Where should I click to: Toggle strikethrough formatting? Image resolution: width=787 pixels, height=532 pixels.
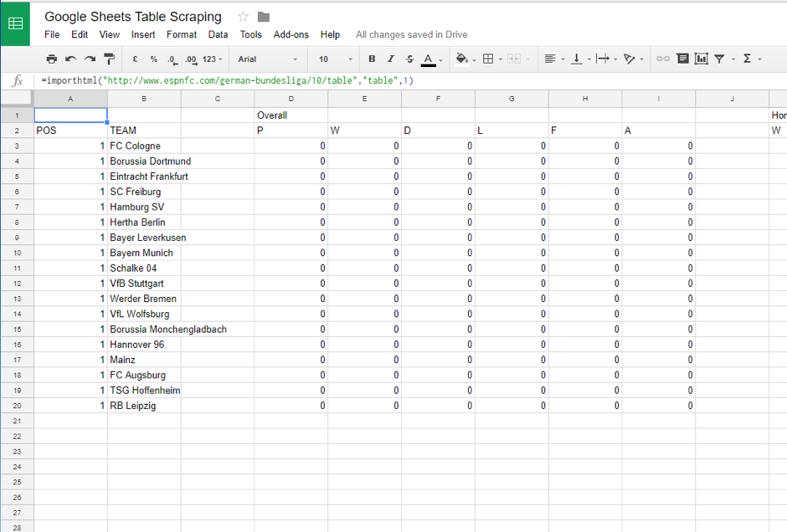click(409, 59)
